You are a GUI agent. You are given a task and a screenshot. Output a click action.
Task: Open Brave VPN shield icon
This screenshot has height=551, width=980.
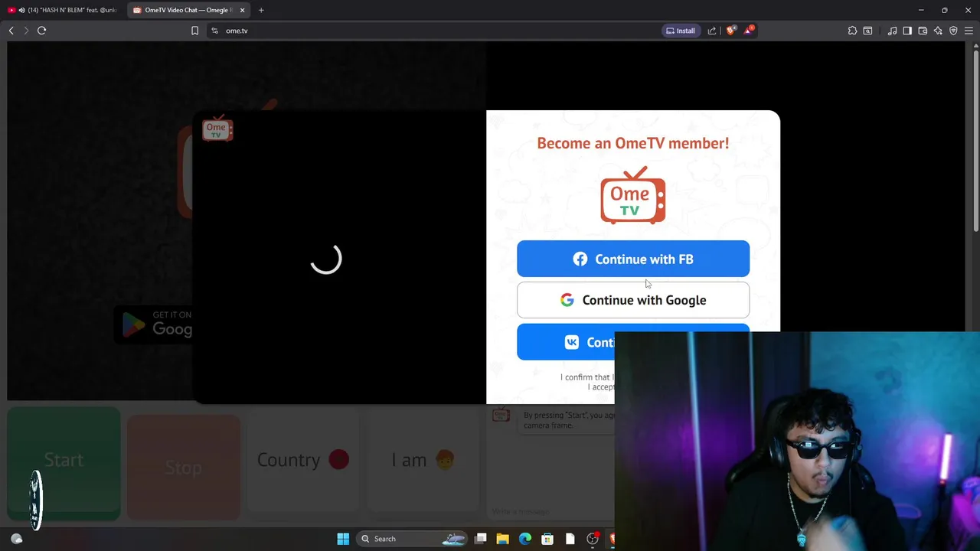pos(953,31)
